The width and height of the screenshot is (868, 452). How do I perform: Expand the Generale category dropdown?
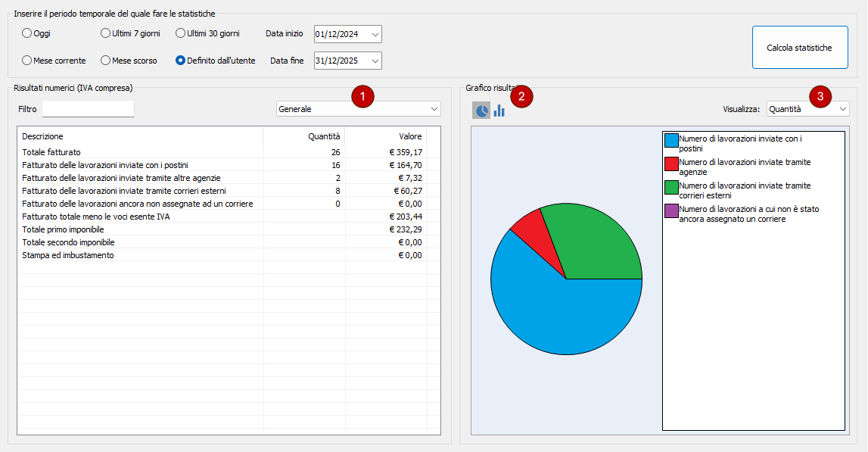point(358,109)
